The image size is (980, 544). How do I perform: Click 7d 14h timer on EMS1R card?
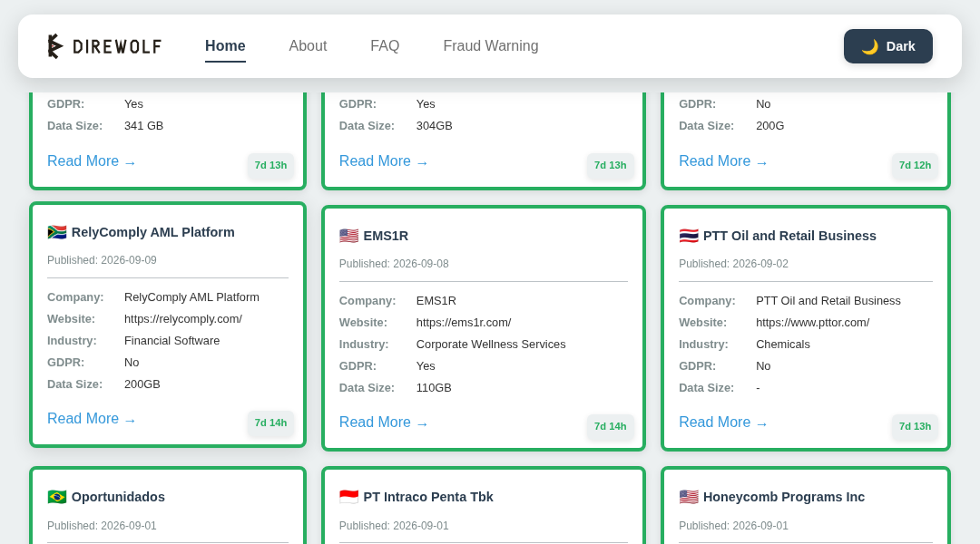pyautogui.click(x=610, y=426)
